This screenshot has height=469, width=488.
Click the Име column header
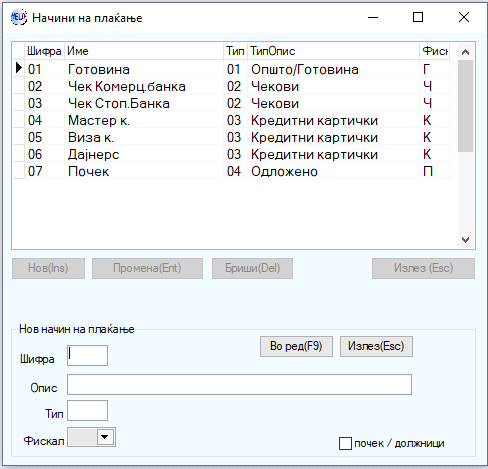144,51
